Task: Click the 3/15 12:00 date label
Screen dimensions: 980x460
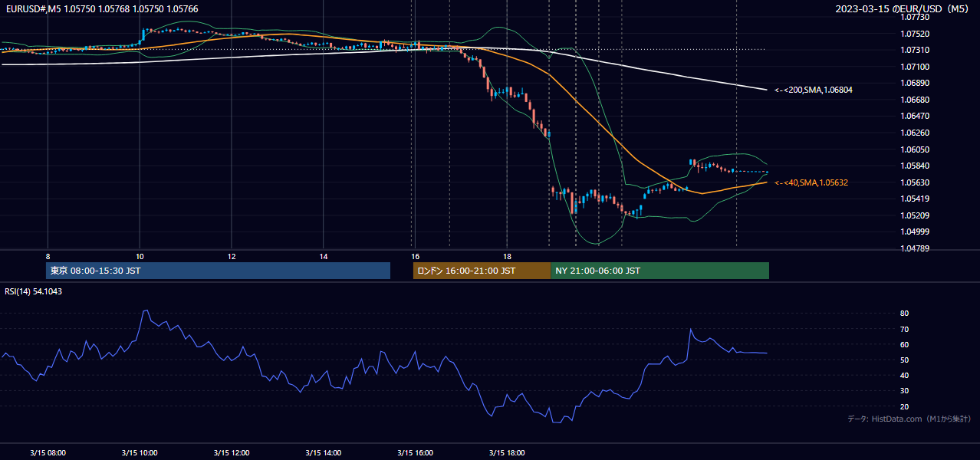Action: pos(232,452)
